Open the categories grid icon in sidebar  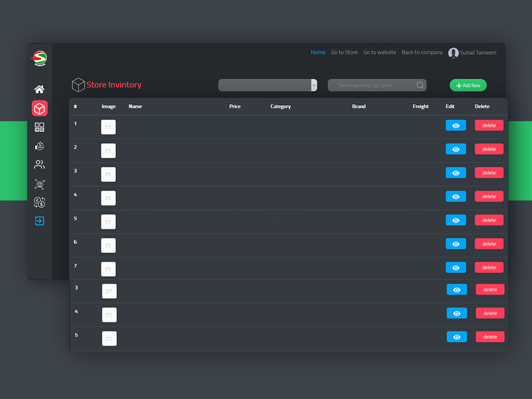(39, 128)
